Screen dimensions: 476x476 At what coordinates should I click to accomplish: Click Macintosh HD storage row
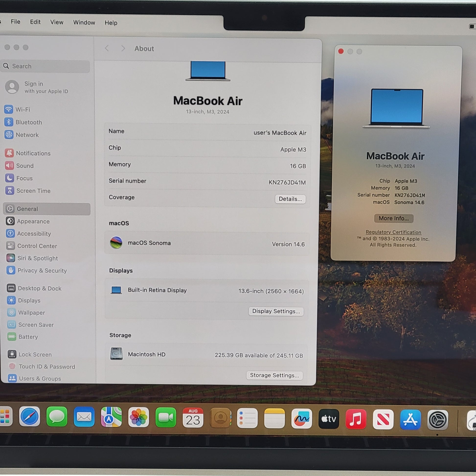(206, 355)
